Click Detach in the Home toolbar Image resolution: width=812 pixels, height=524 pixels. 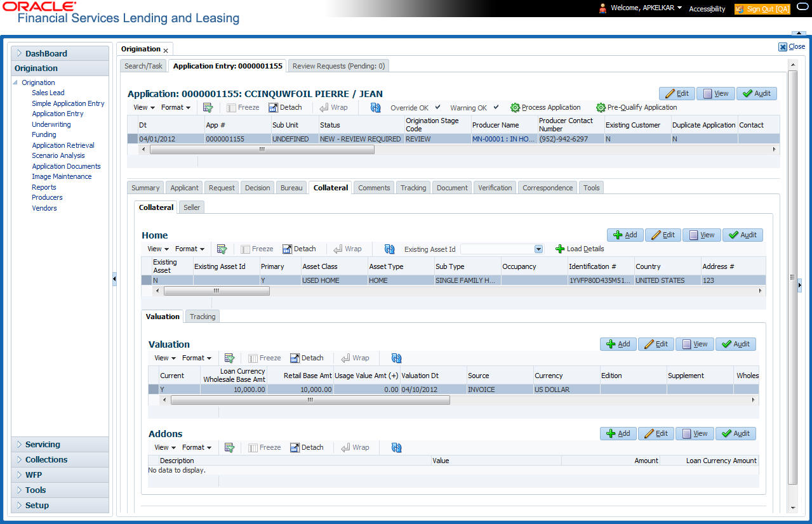pos(299,249)
